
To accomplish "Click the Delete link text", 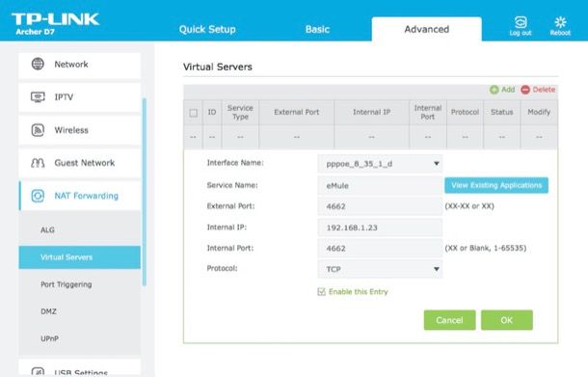I will coord(544,90).
